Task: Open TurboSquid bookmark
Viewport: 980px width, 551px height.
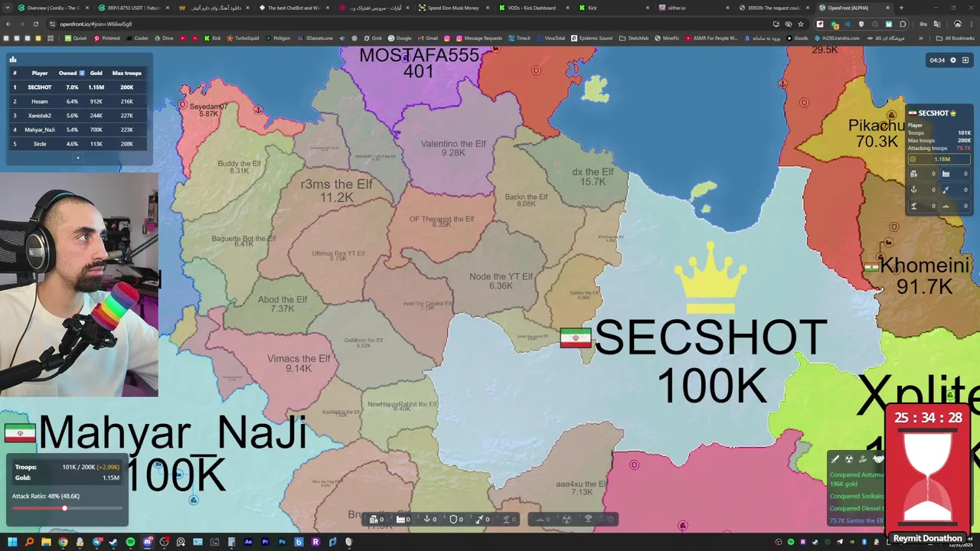Action: 243,37
